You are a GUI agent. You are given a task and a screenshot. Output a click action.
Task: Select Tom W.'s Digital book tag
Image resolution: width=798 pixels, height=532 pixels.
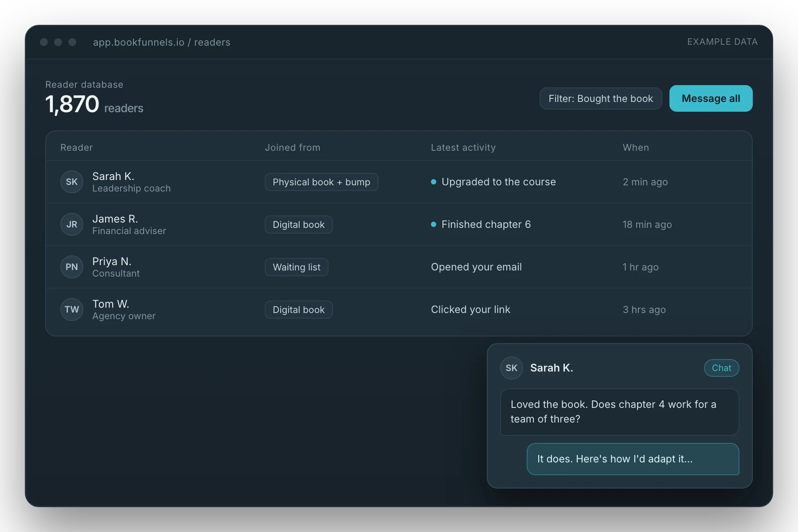(298, 310)
